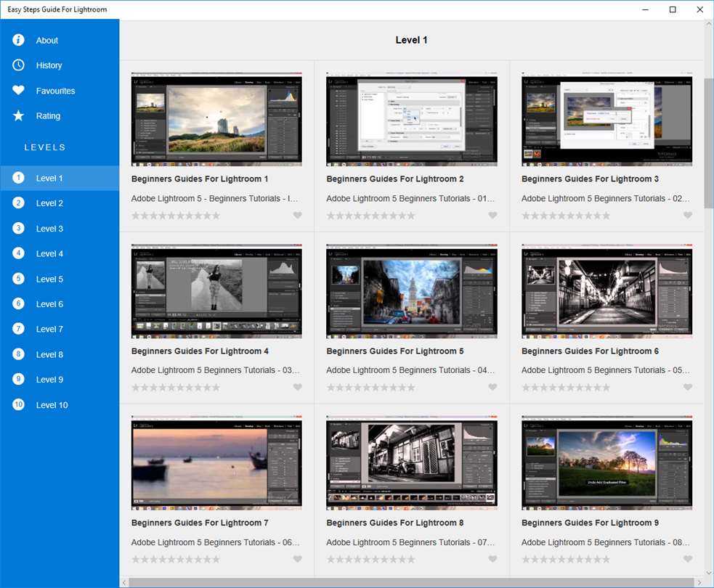Screen dimensions: 714x588
Task: Select Level 3 in the sidebar
Action: tap(49, 229)
